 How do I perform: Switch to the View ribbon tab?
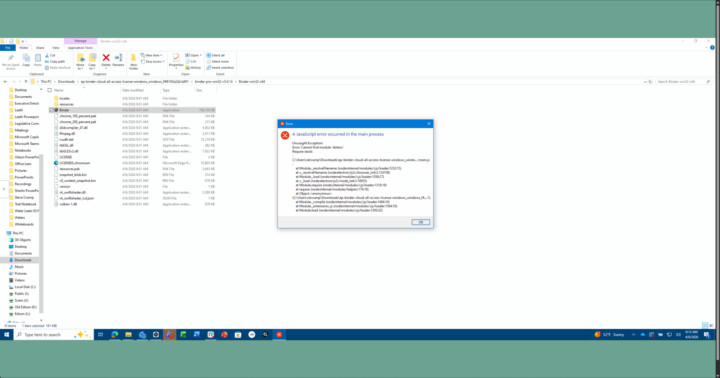click(x=56, y=48)
